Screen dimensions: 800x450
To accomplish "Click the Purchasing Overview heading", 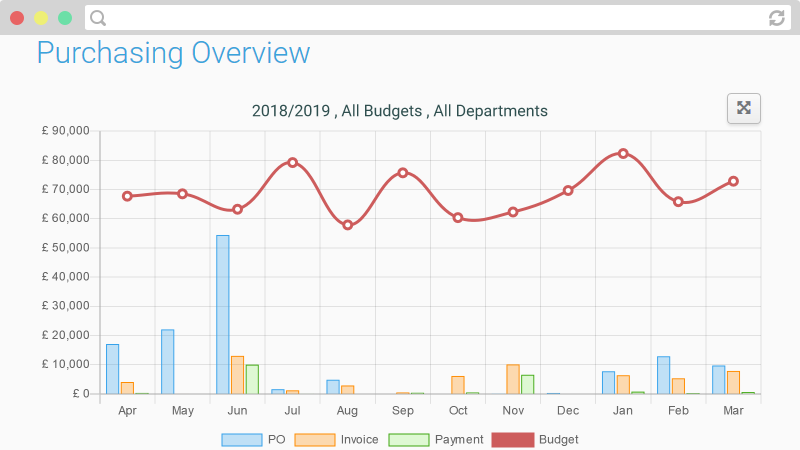I will [173, 53].
